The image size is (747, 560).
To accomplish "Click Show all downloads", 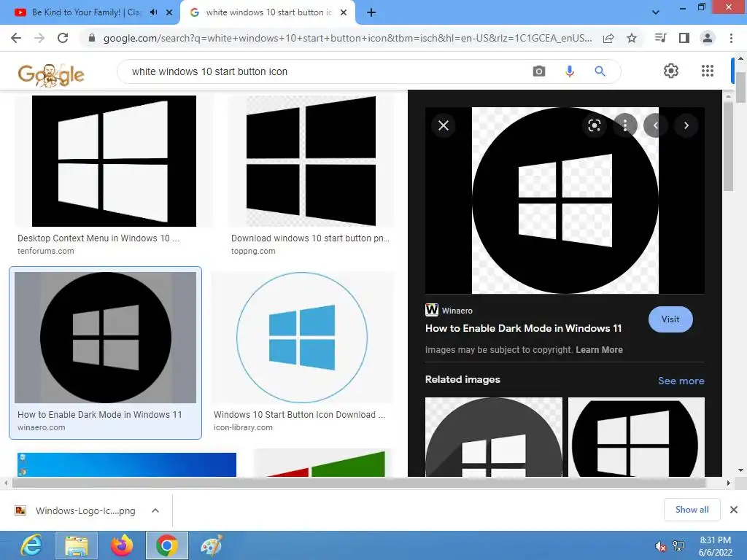I will pos(692,510).
